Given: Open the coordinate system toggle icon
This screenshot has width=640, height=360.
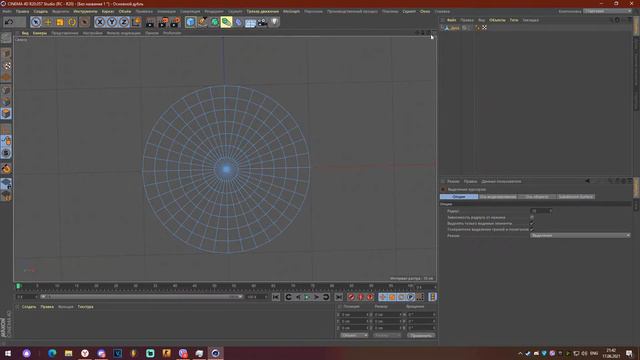Looking at the screenshot, I should pos(136,22).
